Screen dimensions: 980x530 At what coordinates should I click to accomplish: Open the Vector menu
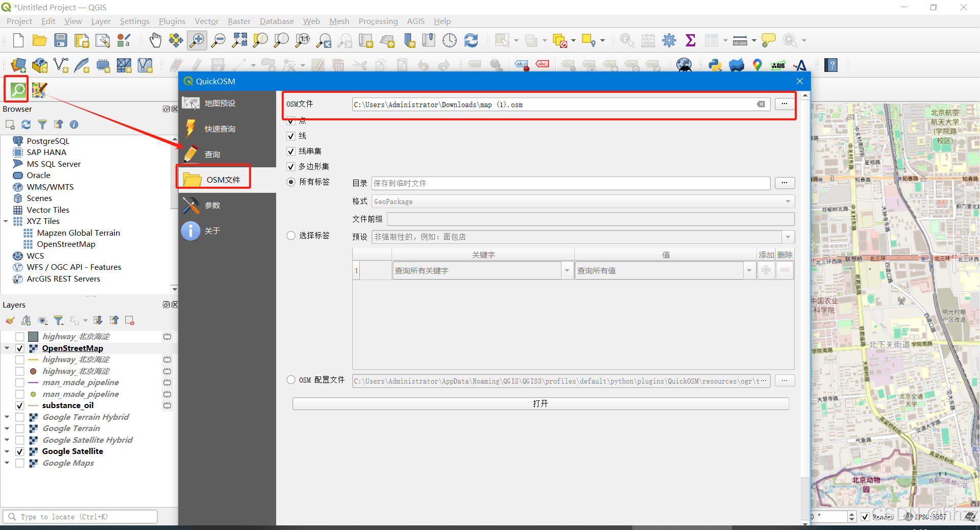tap(206, 21)
